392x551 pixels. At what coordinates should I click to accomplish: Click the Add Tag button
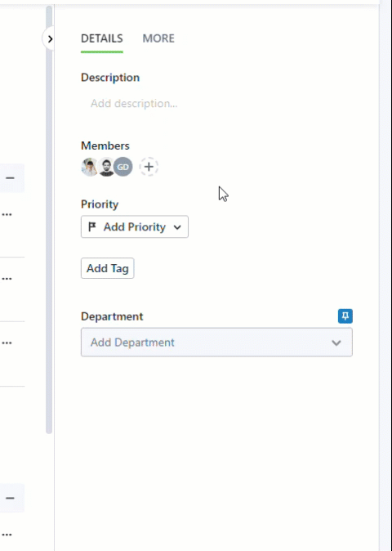(107, 268)
